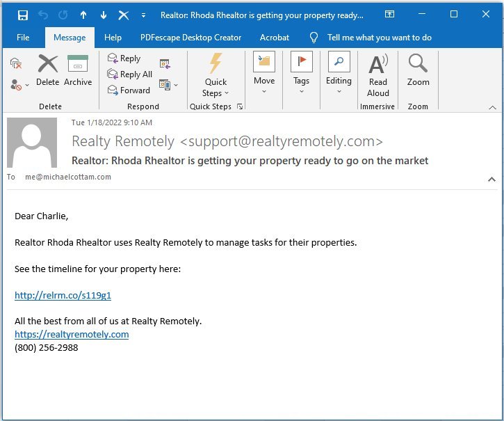Switch to the Help tab
504x421 pixels.
(x=113, y=38)
